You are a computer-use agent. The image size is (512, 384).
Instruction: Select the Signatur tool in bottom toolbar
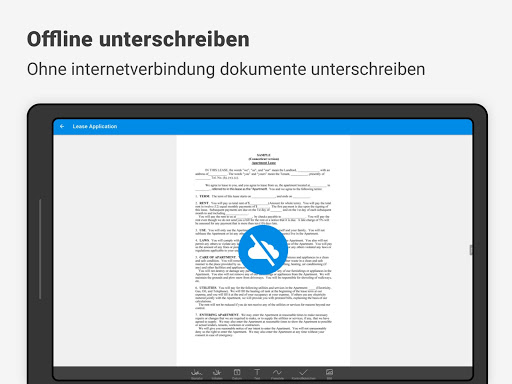coord(197,374)
